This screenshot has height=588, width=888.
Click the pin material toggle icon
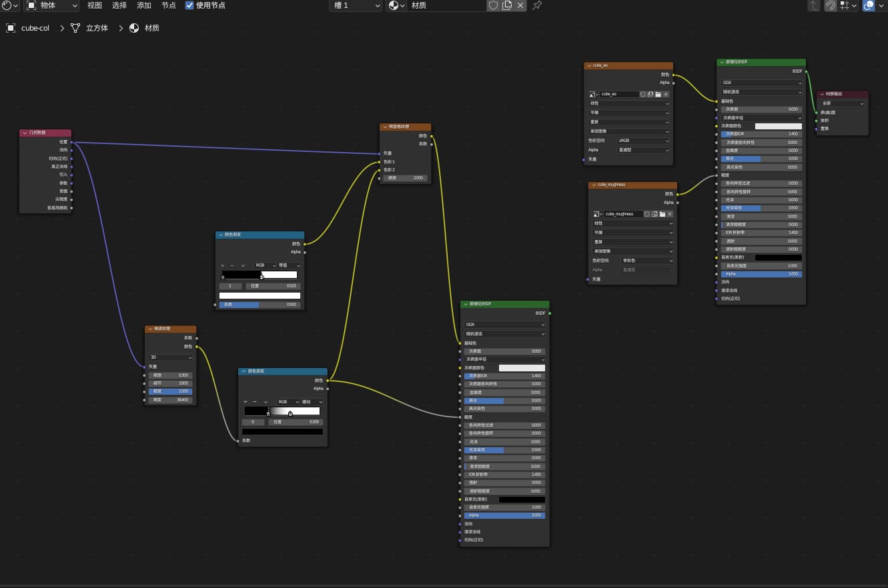point(537,5)
